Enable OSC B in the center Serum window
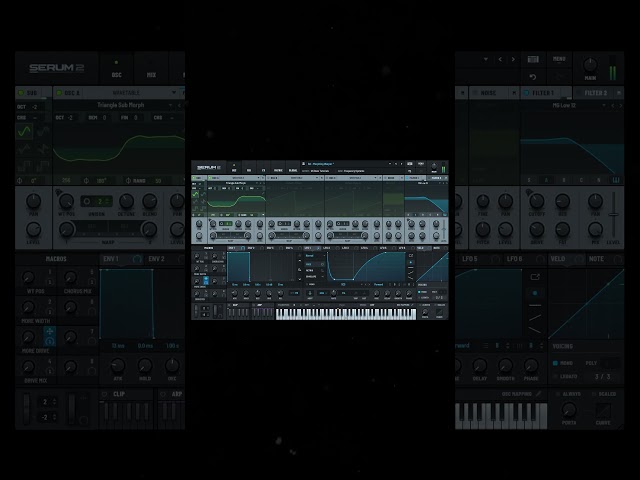 pos(268,178)
